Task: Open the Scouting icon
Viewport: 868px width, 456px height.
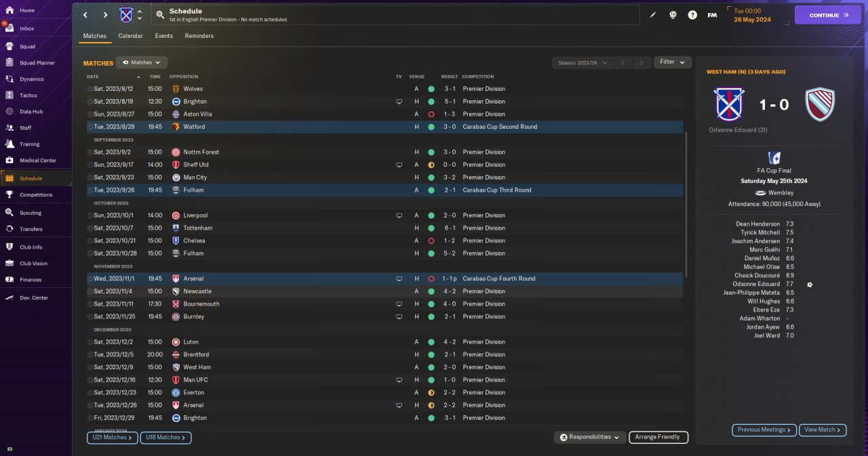Action: (x=9, y=213)
